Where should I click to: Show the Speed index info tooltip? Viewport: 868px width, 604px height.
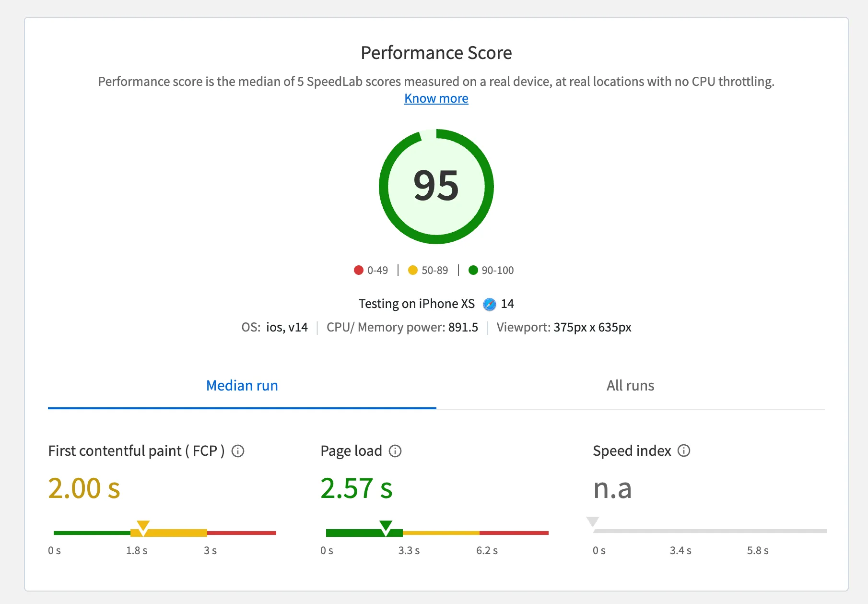[x=684, y=450]
